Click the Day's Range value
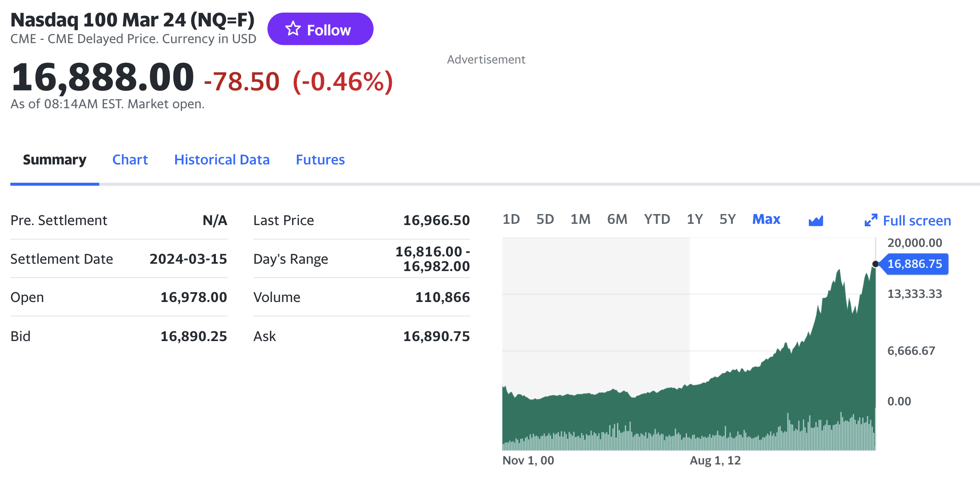980x477 pixels. (x=433, y=259)
